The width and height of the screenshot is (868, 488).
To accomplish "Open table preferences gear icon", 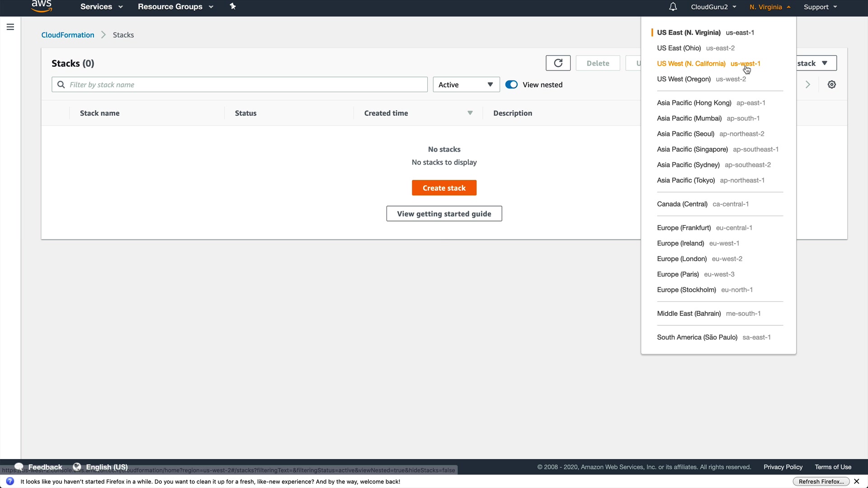I will tap(831, 84).
